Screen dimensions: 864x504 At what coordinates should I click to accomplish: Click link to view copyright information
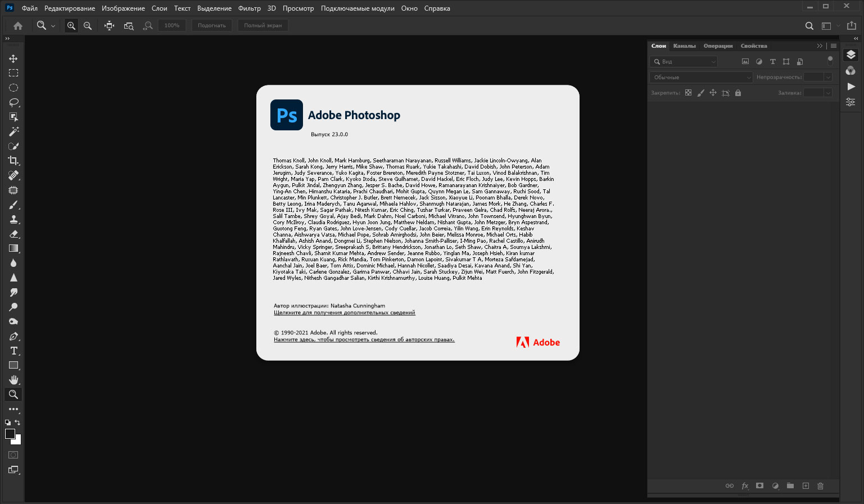(x=364, y=339)
